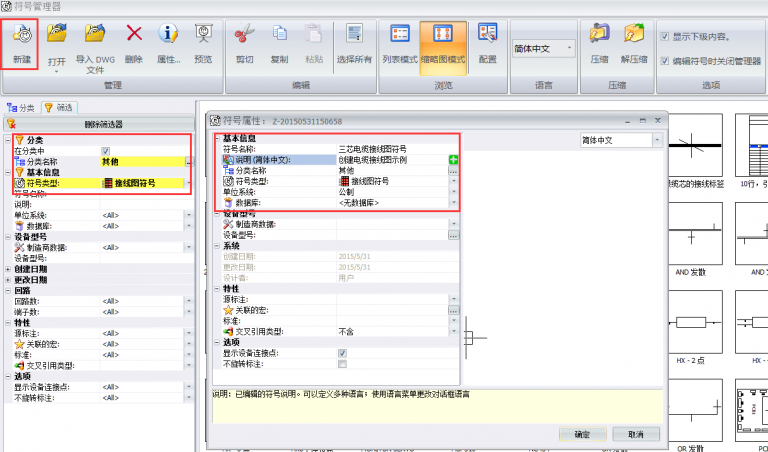
Task: Open the filter 单位系统 <All> dropdown
Action: [x=189, y=215]
